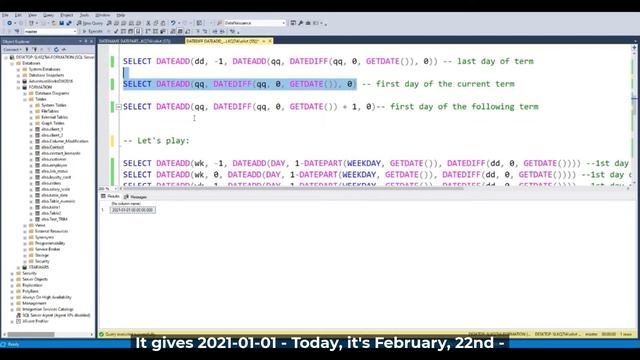The width and height of the screenshot is (640, 360).
Task: Expand the Server Objects folder
Action: click(x=12, y=280)
